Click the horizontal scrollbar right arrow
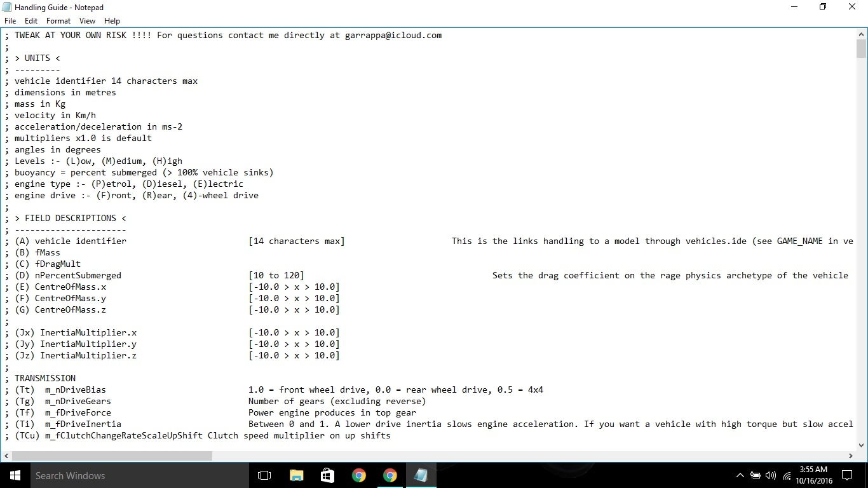 pyautogui.click(x=851, y=456)
